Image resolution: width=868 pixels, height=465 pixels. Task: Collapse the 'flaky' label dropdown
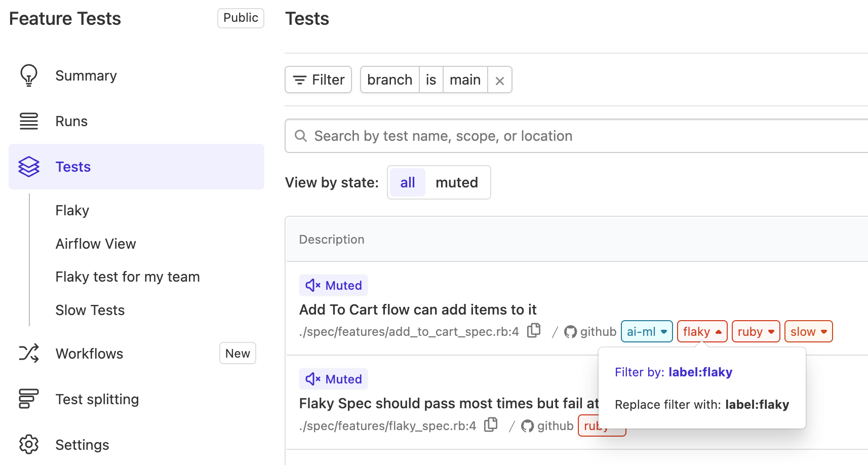pyautogui.click(x=702, y=331)
